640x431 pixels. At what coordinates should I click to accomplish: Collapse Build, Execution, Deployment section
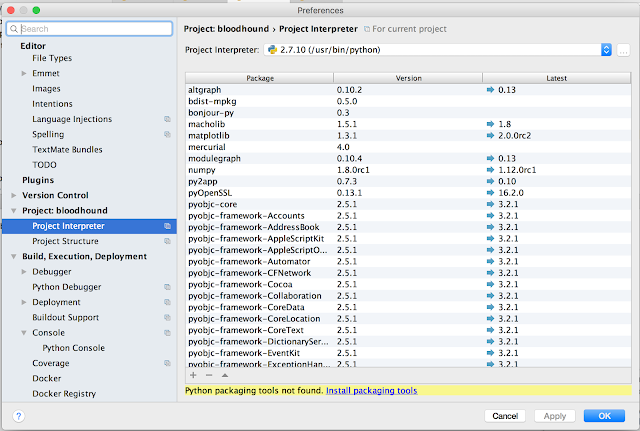coord(13,256)
